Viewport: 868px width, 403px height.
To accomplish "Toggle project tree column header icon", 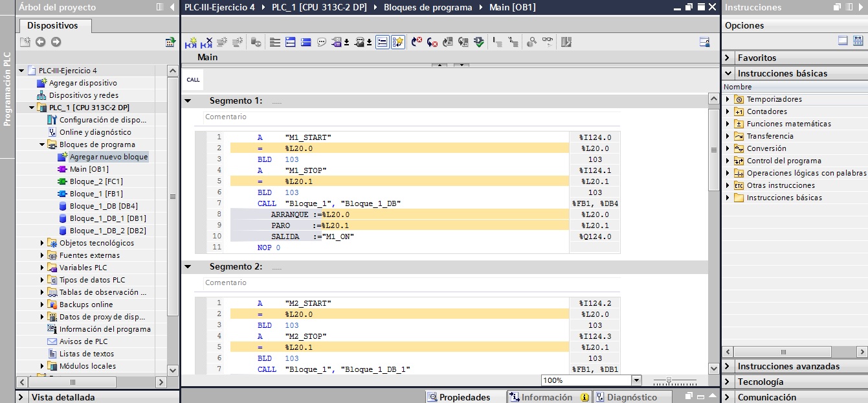I will pos(160,7).
